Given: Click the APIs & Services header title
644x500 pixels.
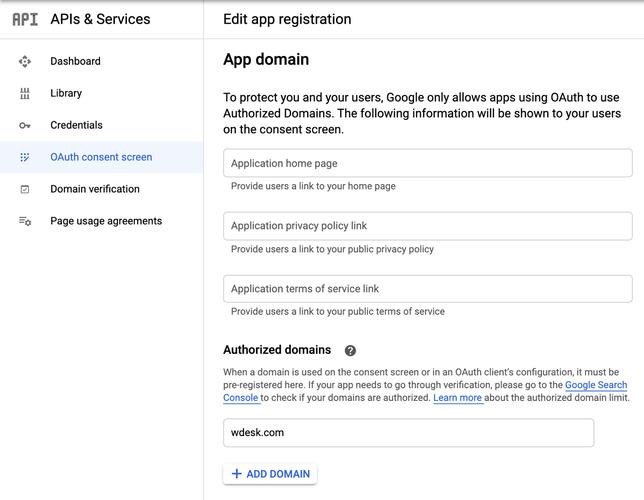Looking at the screenshot, I should pos(100,19).
